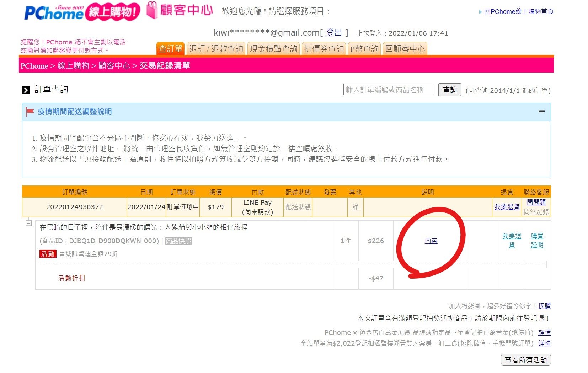588x373 pixels.
Task: Open the 退訂 / 退款查詢 tab
Action: click(x=216, y=49)
